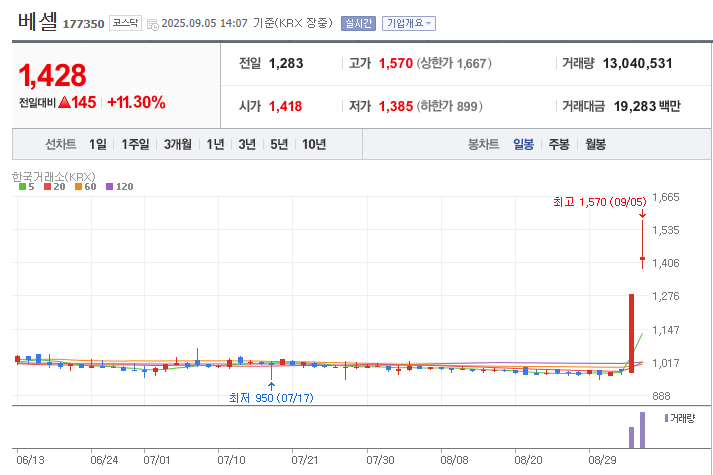Click the shorter purple volume bar

tap(631, 437)
